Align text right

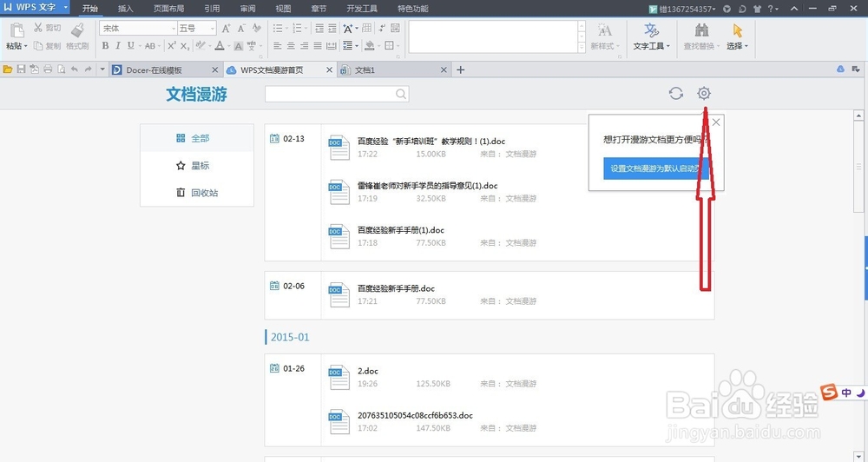coord(305,46)
